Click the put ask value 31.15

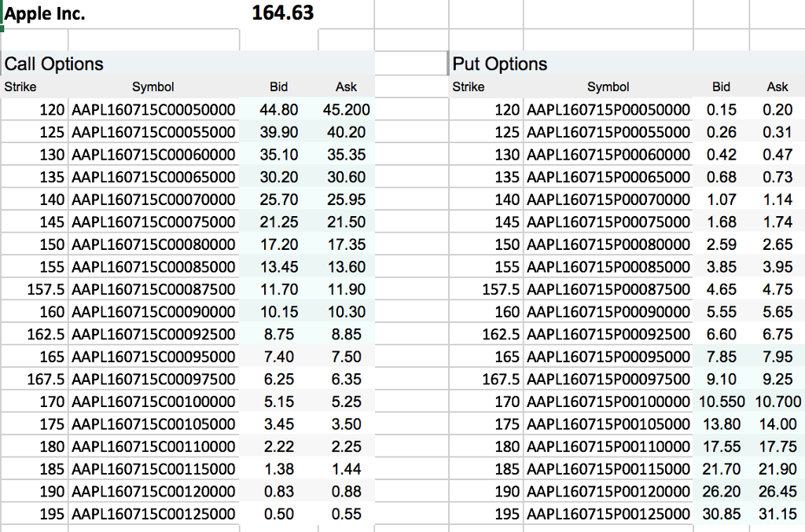point(777,514)
